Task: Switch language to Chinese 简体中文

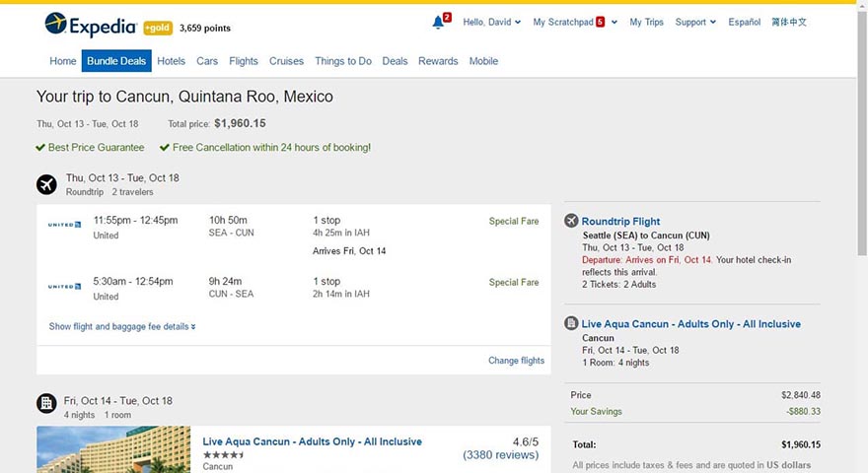Action: click(x=789, y=22)
